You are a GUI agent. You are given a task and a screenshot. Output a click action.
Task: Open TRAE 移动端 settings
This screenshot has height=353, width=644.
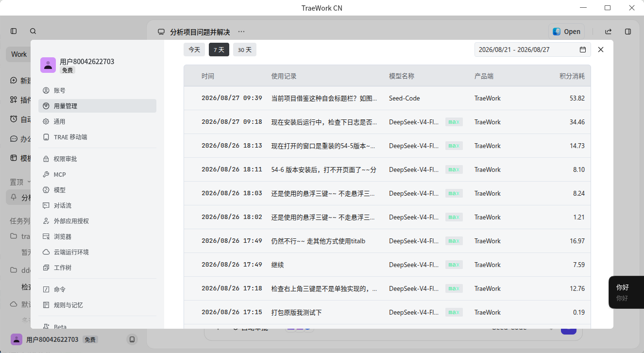point(97,137)
